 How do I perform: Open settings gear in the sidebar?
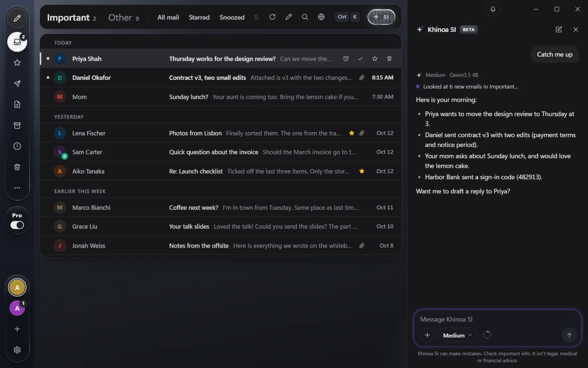(x=17, y=350)
